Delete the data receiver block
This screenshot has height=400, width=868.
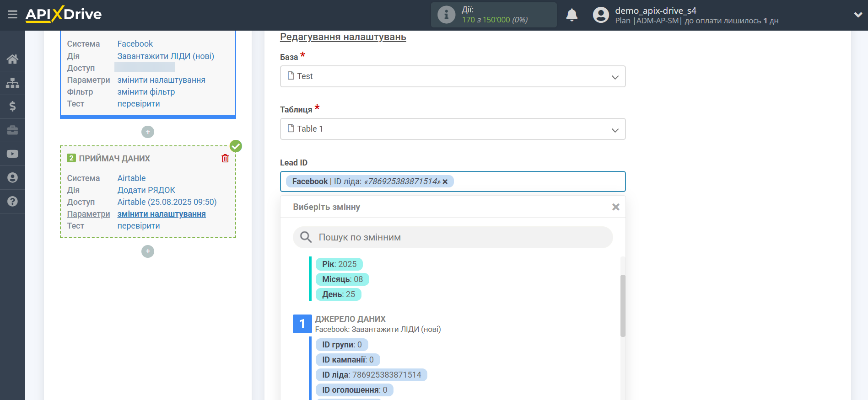click(225, 158)
